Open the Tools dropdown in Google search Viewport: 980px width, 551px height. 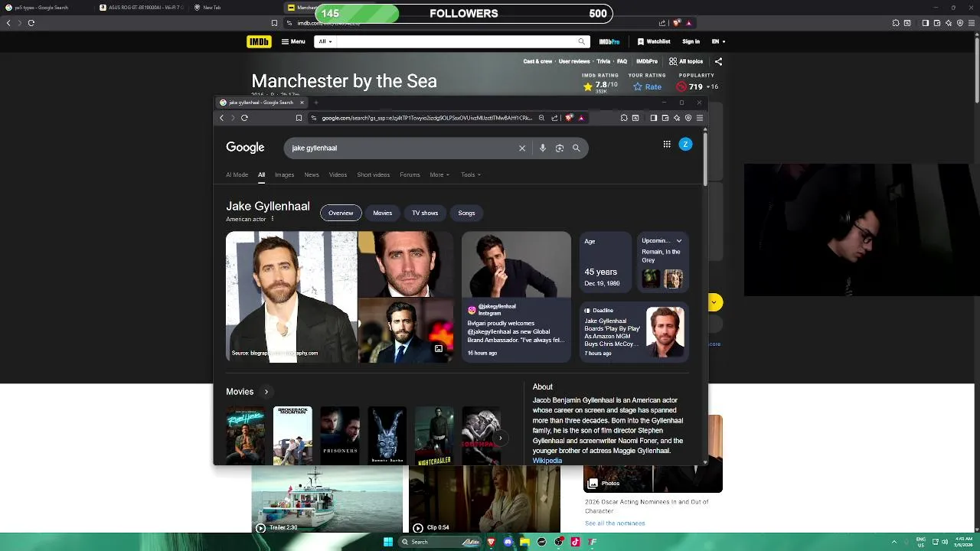click(471, 174)
